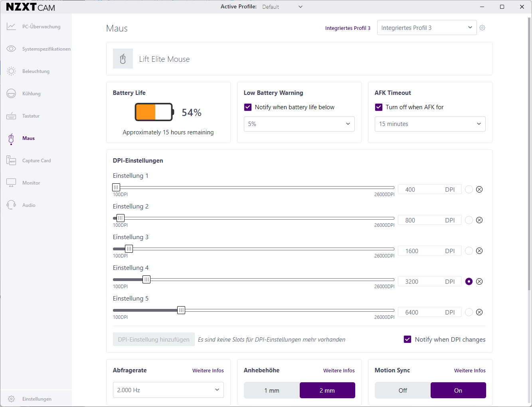Delete Einstellung 1 DPI with X icon
This screenshot has width=532, height=407.
click(479, 189)
